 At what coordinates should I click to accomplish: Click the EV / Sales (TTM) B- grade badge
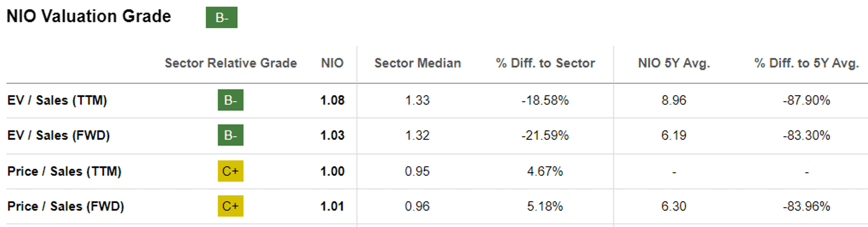[x=230, y=100]
